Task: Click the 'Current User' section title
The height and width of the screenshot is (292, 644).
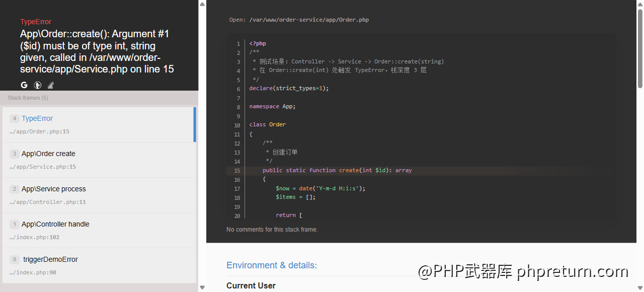Action: [x=251, y=285]
